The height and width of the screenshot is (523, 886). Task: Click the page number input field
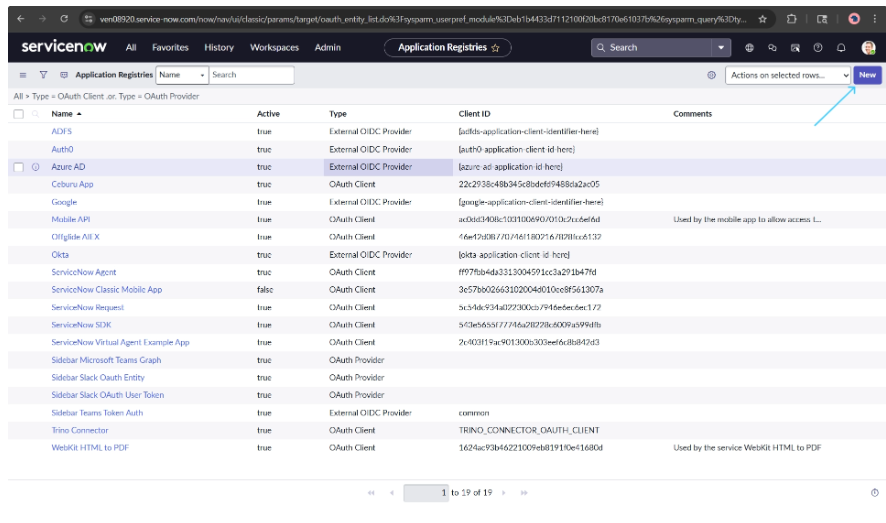(426, 493)
